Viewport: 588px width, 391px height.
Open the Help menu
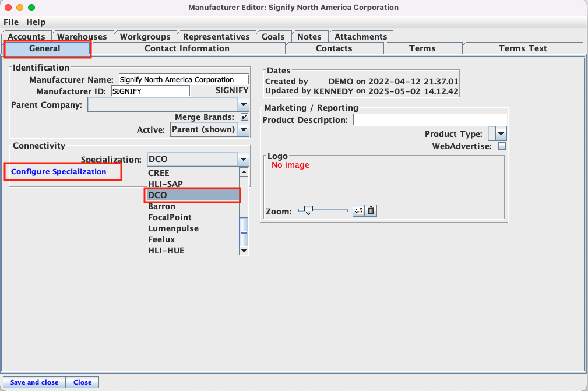point(36,22)
